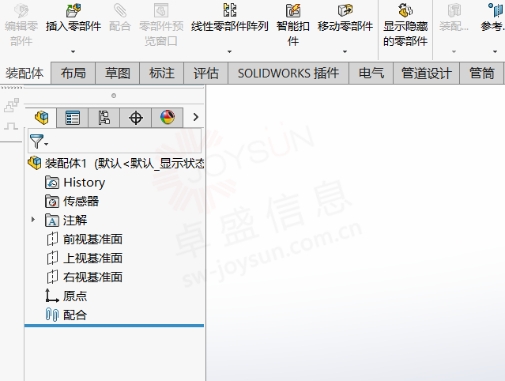The width and height of the screenshot is (505, 381).
Task: Select the 前视基准面 front plane
Action: (93, 239)
